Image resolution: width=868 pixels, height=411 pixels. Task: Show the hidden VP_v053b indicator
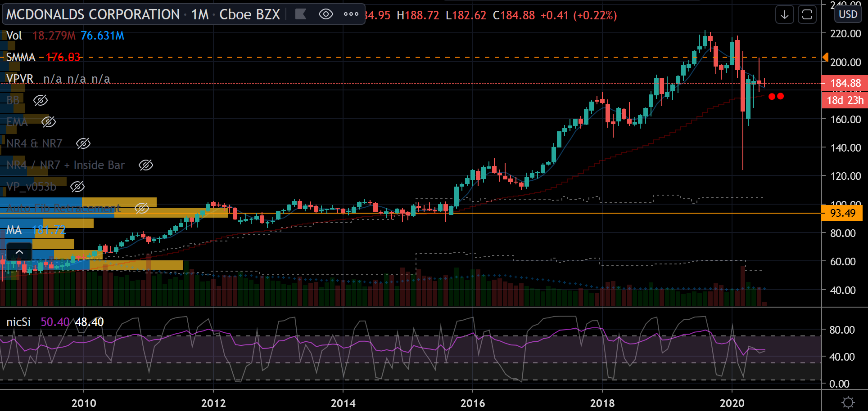pos(77,187)
